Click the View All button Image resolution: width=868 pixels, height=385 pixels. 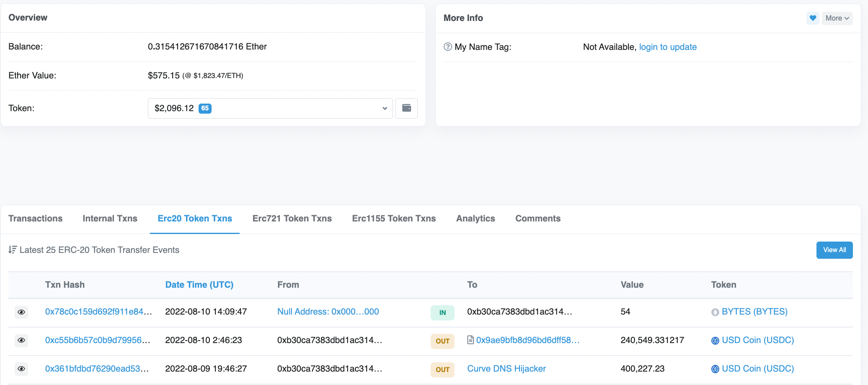834,250
